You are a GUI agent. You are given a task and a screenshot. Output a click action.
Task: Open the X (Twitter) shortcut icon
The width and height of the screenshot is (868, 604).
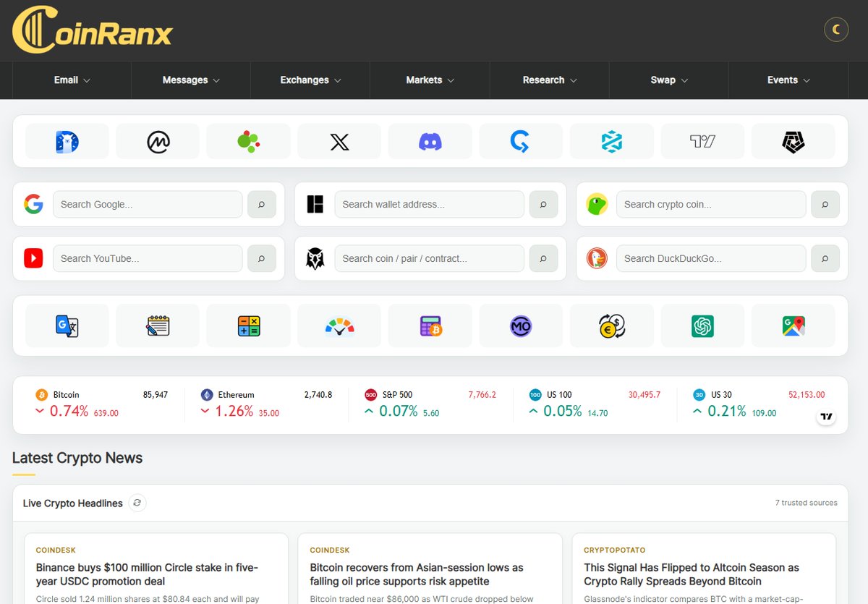(339, 141)
